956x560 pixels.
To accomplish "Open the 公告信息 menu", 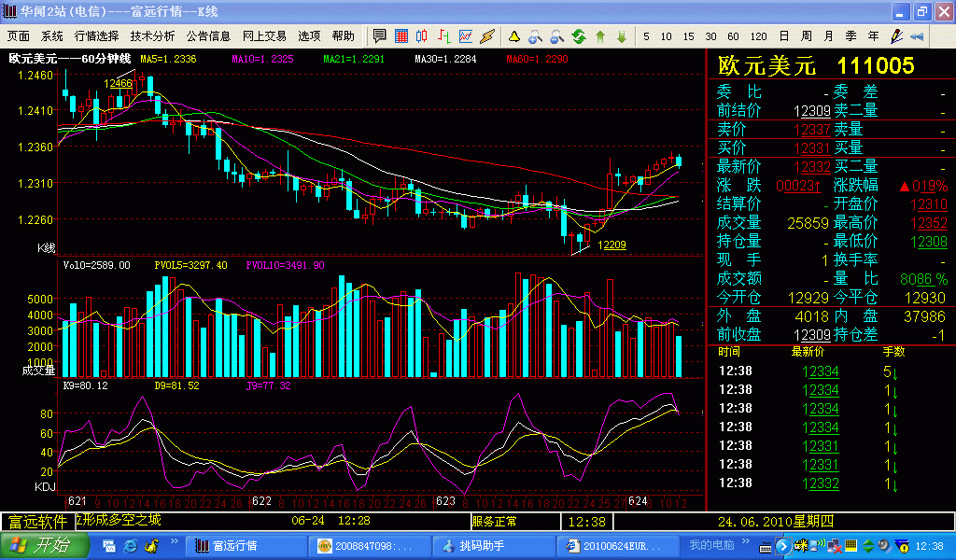I will (208, 36).
